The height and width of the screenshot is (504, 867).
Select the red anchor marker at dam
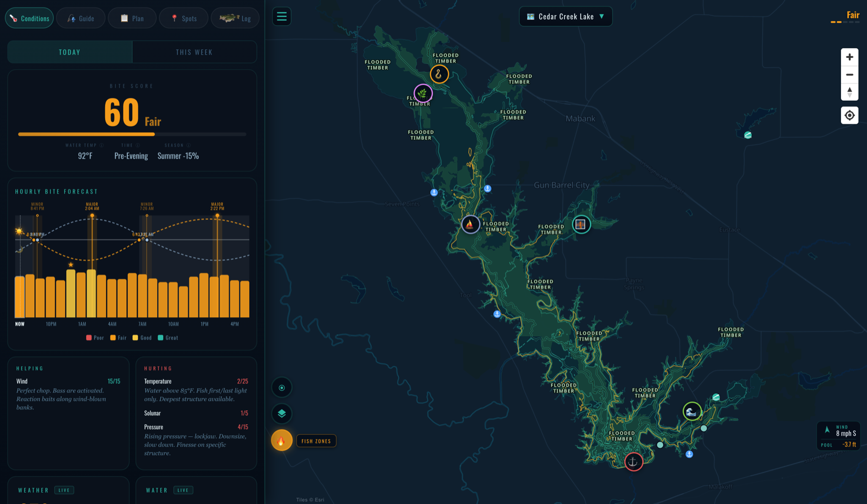pyautogui.click(x=633, y=462)
